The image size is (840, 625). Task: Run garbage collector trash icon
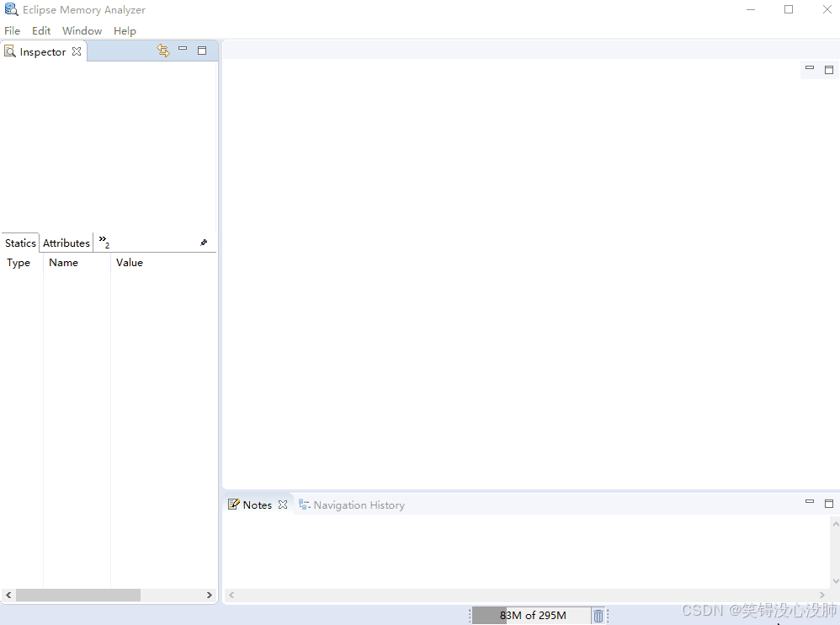tap(598, 616)
